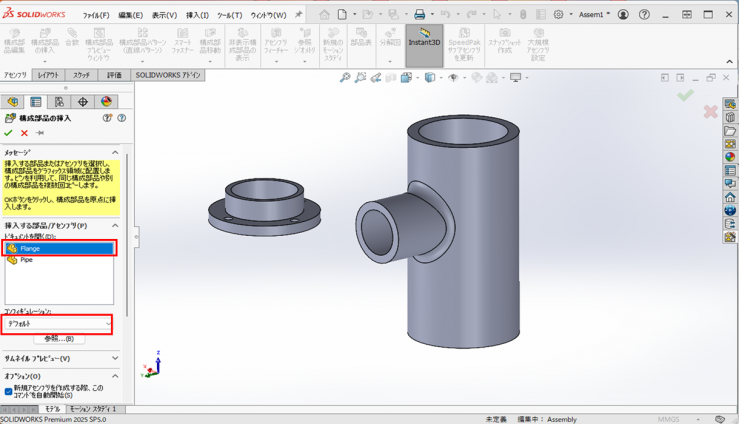The image size is (739, 424).
Task: Click the Zoom to Fit magnifier icon
Action: (x=345, y=77)
